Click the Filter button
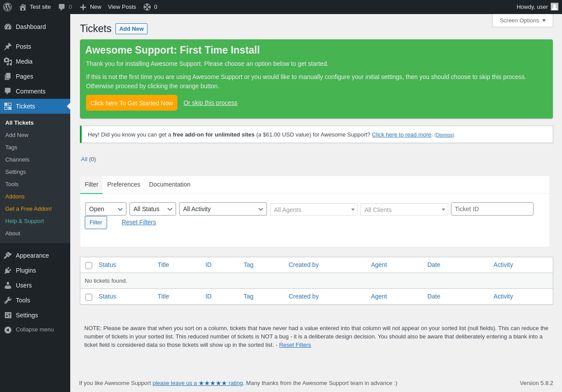Viewport: 562px width, 392px height. (96, 223)
